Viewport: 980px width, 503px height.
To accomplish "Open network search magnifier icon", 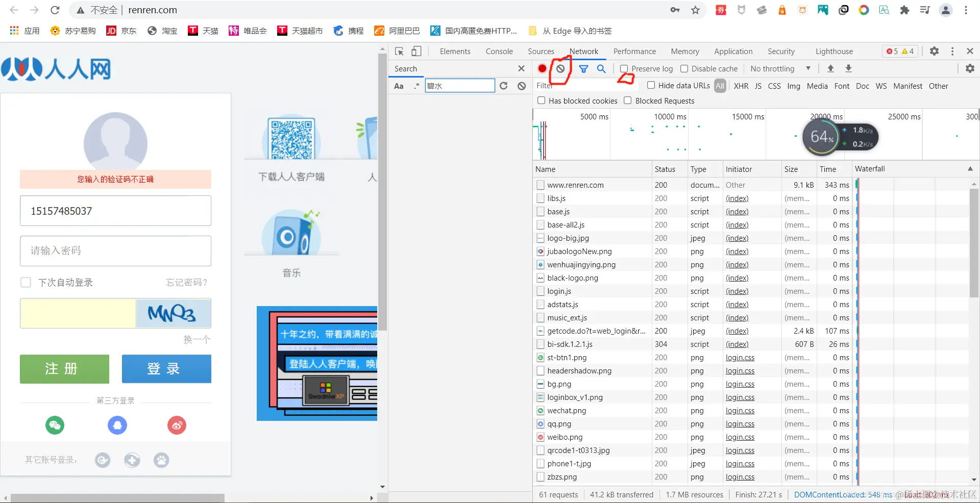I will coord(601,68).
